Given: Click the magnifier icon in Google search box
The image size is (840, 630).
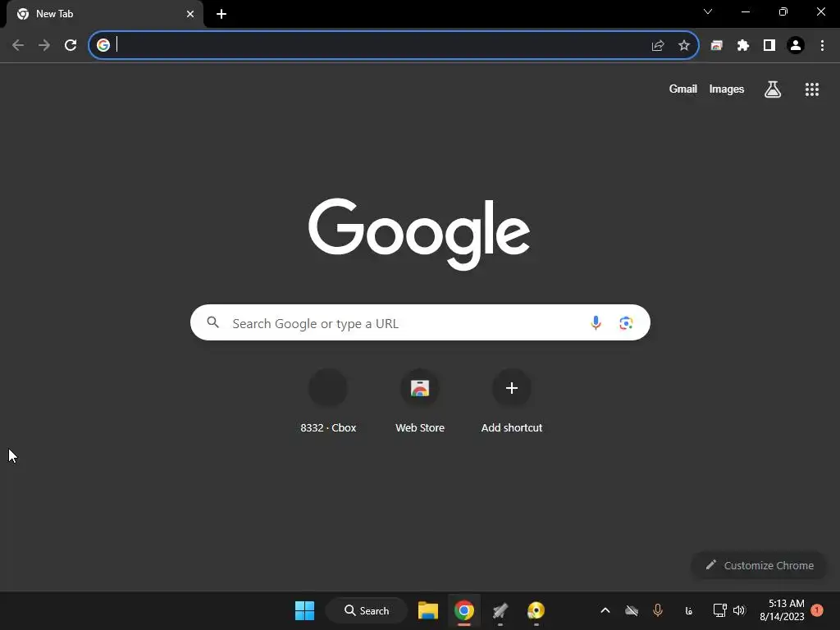Looking at the screenshot, I should coord(213,322).
